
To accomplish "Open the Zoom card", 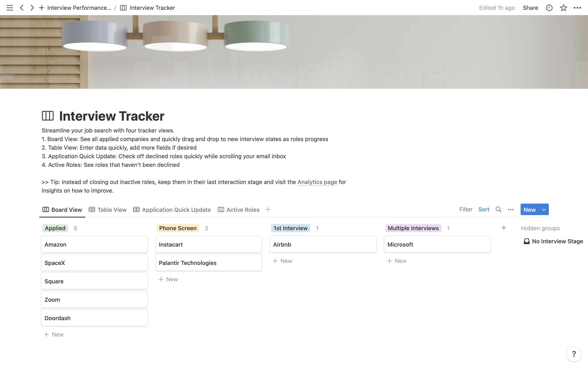I will 94,299.
